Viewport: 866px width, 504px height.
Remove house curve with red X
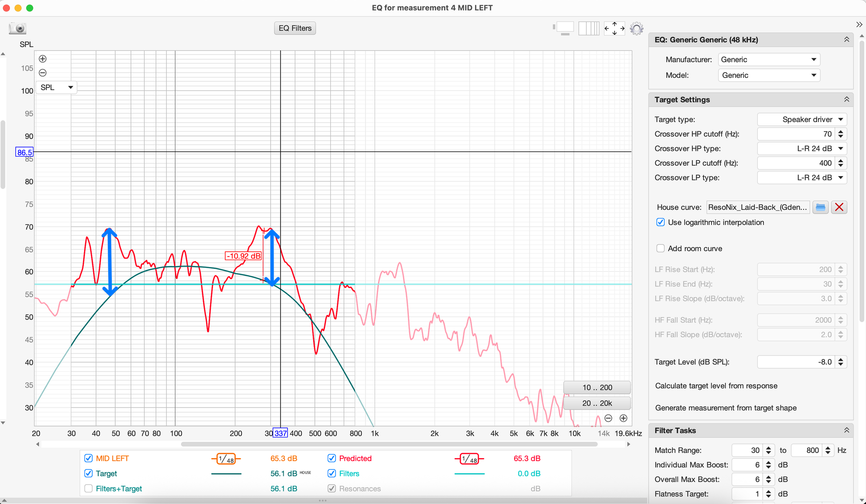tap(839, 207)
